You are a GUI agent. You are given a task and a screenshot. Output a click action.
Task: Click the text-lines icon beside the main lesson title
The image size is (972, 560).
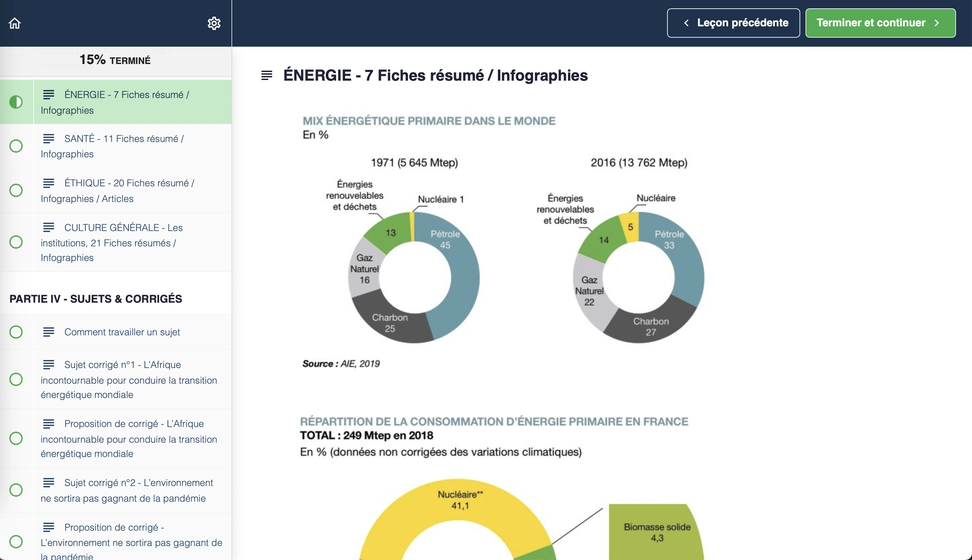pos(267,75)
